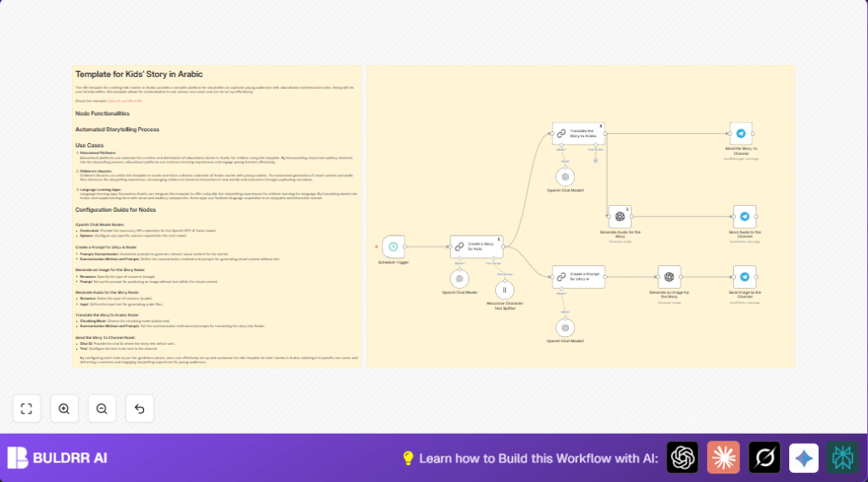Screen dimensions: 868x482
Task: Select the Recursive Character Text Splitter node
Action: (504, 290)
